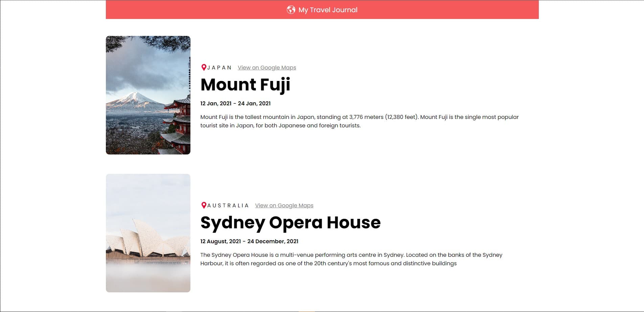Click the Mount Fuji description paragraph
Screen dimensions: 644x312
(x=360, y=121)
